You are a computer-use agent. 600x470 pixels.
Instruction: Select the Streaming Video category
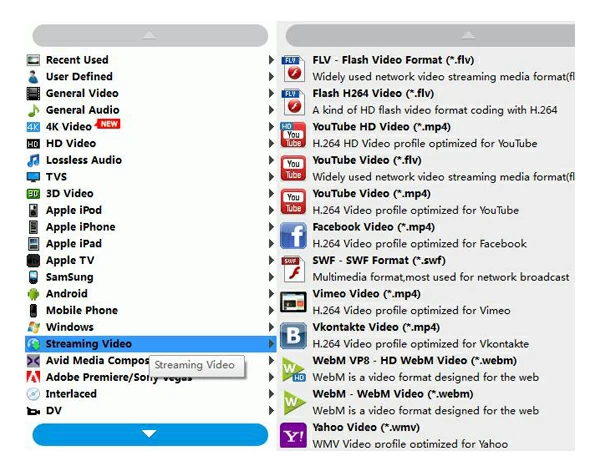click(x=88, y=344)
